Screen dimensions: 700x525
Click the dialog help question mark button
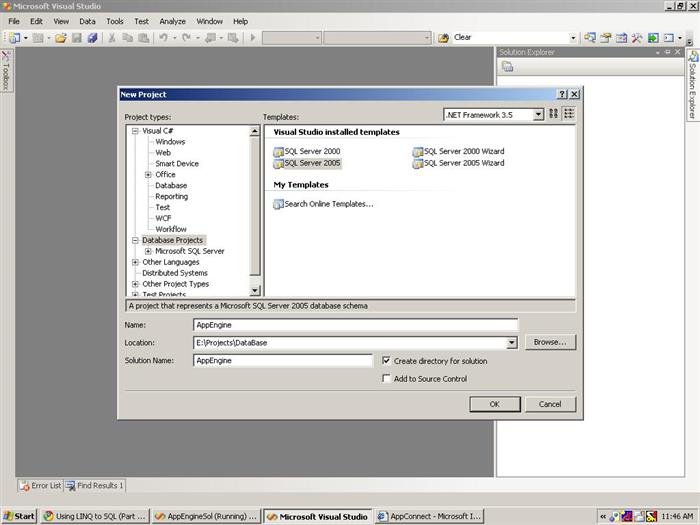coord(562,94)
